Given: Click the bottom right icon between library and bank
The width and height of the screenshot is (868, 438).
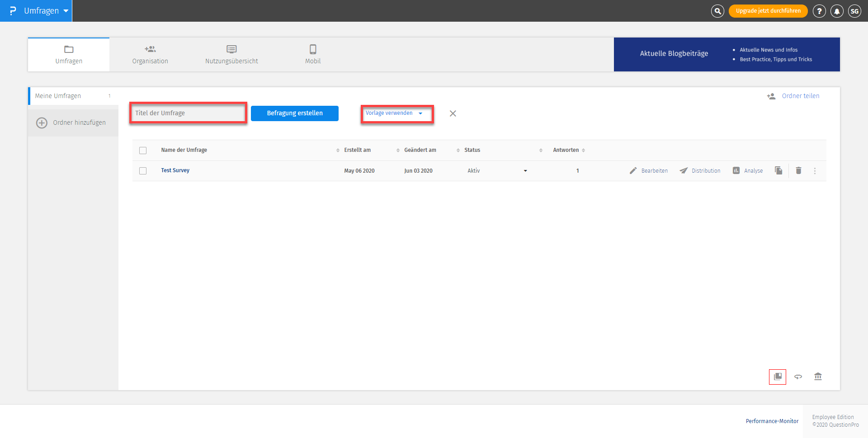Looking at the screenshot, I should click(x=798, y=377).
